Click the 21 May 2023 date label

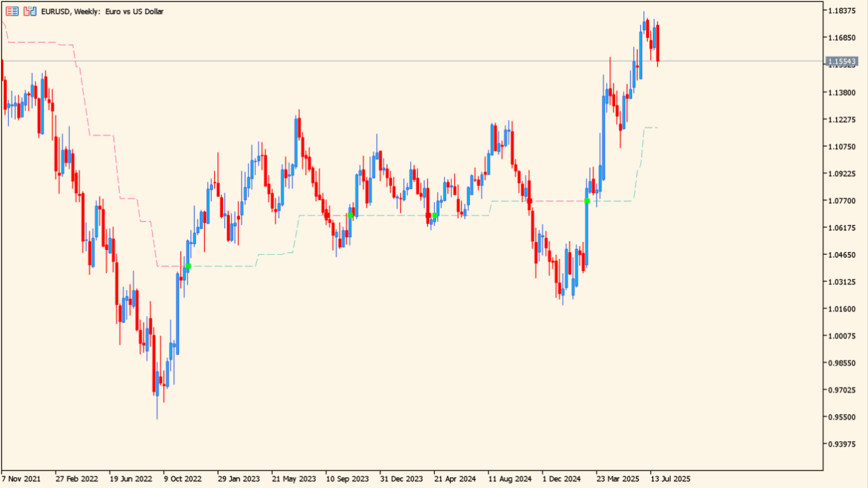coord(292,479)
